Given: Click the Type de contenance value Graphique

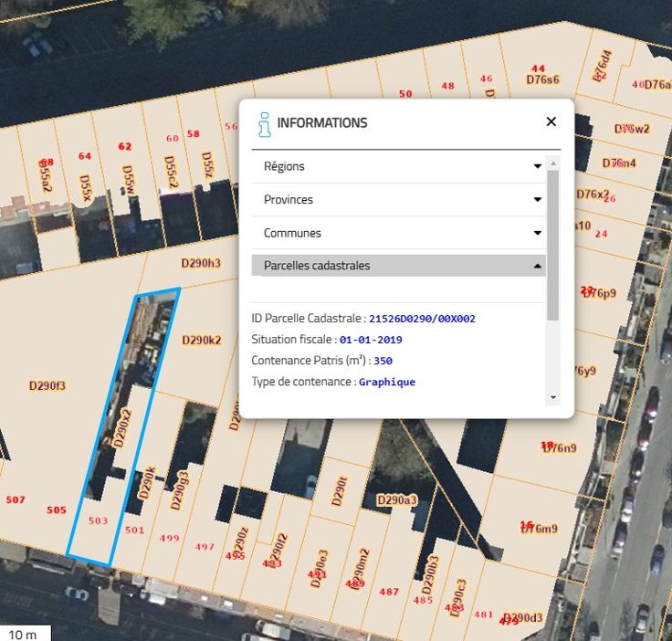Looking at the screenshot, I should [386, 382].
